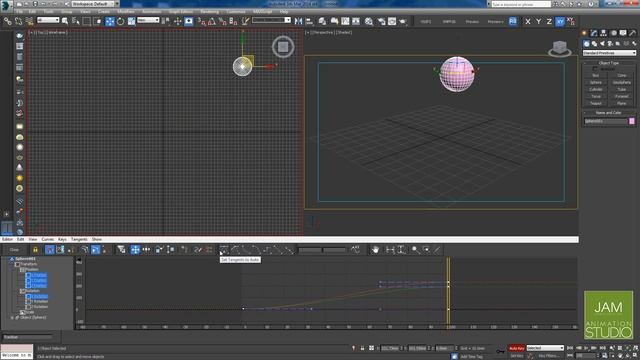Open the pink object color swatch
Viewport: 640px width, 360px height.
coord(632,121)
